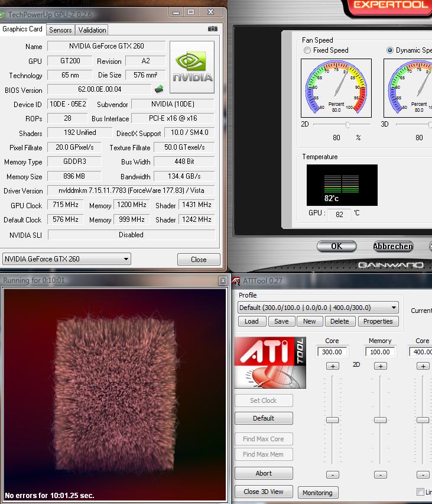Image resolution: width=432 pixels, height=504 pixels.
Task: Click the Close 3D View button
Action: click(x=264, y=492)
